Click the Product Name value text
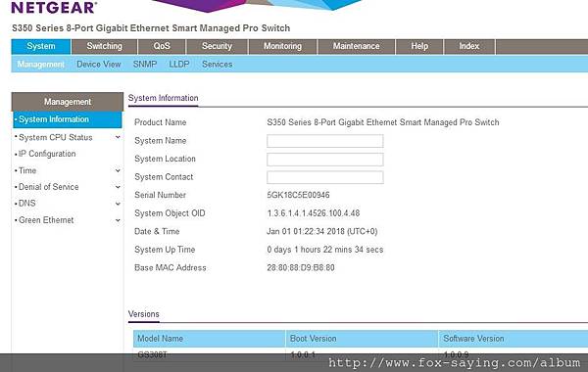The height and width of the screenshot is (372, 588). pos(383,122)
